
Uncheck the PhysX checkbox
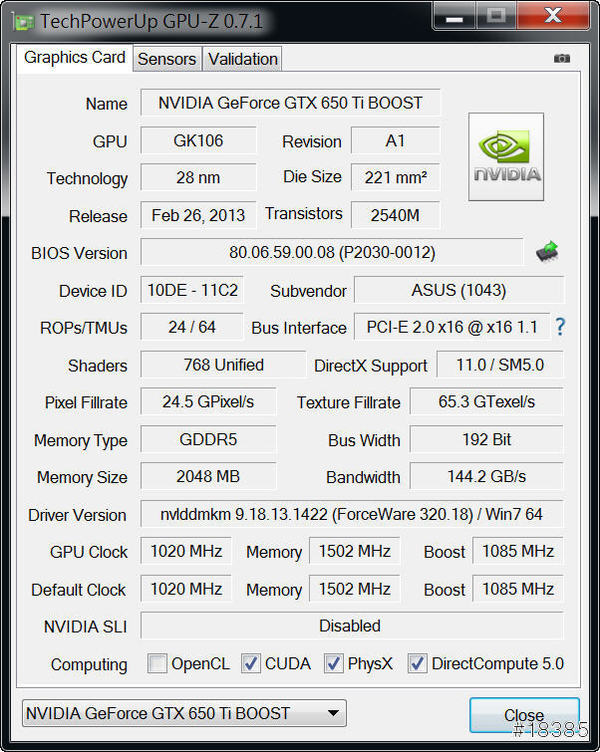tap(334, 663)
